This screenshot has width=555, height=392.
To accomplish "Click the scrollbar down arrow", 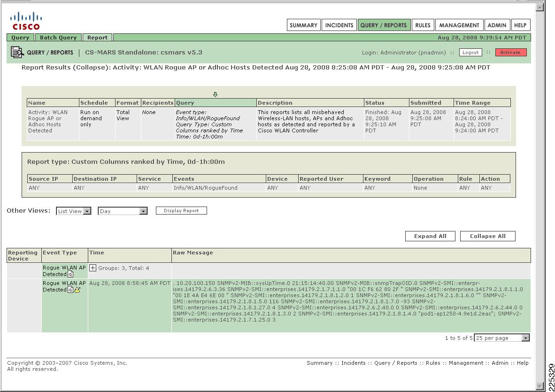I will (540, 386).
